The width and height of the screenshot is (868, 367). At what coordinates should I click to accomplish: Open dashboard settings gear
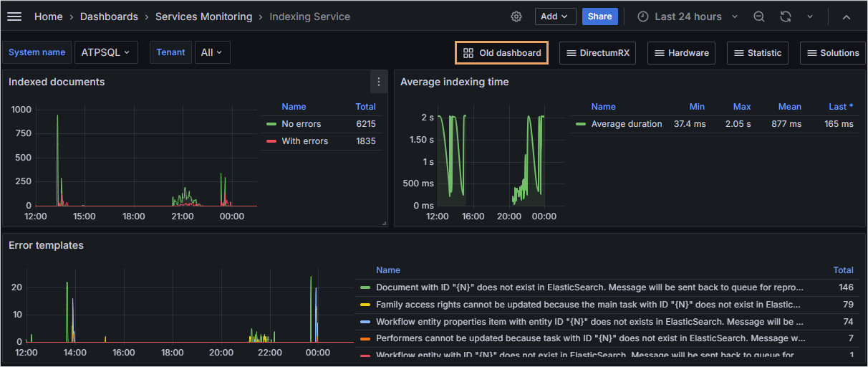coord(516,16)
